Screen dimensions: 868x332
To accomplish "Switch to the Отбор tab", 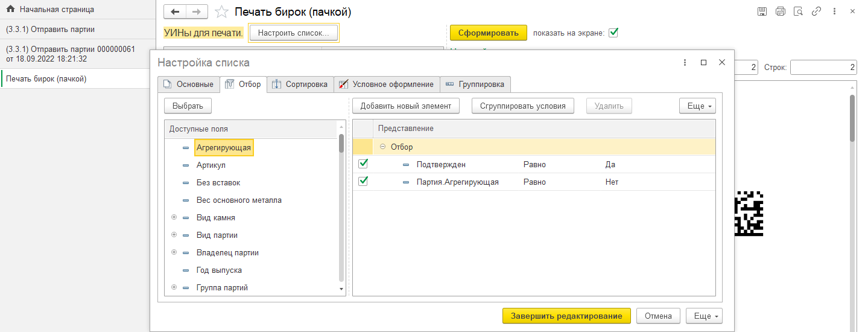I will 243,85.
